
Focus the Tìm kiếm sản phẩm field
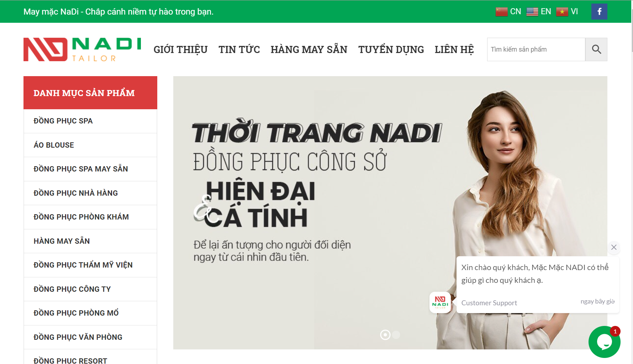point(536,49)
